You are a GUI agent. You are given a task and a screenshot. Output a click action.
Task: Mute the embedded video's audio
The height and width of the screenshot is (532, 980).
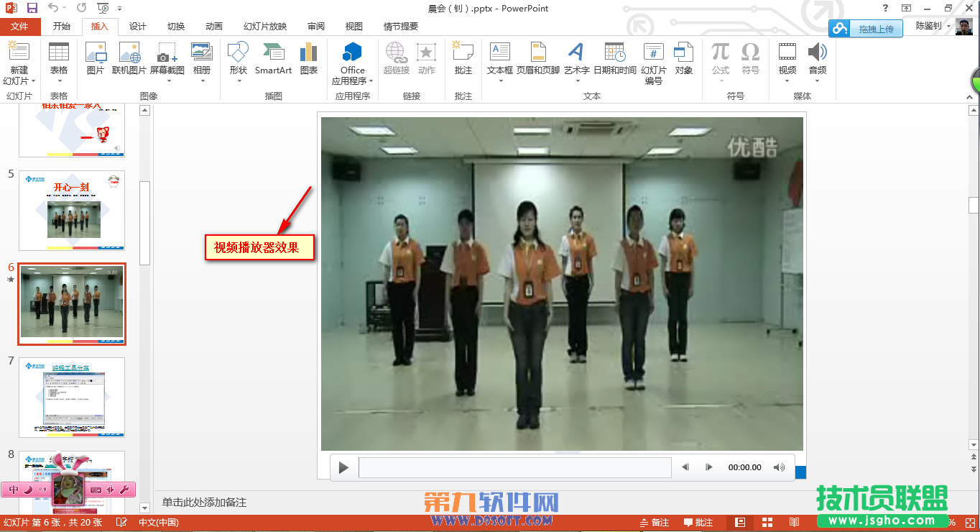779,467
